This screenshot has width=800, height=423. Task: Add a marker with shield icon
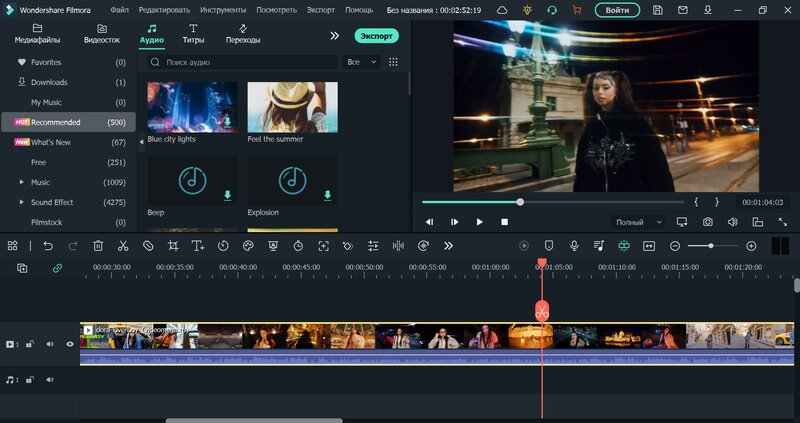point(549,246)
